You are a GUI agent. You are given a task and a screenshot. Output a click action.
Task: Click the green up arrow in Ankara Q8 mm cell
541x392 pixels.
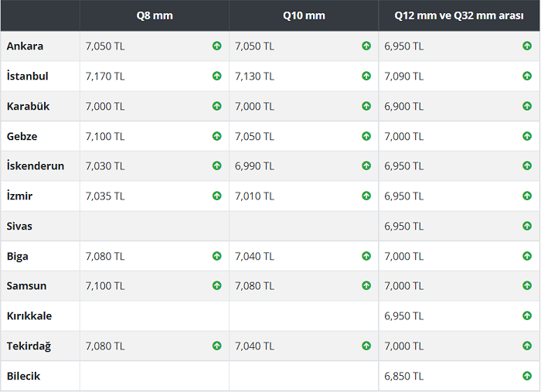pos(217,46)
